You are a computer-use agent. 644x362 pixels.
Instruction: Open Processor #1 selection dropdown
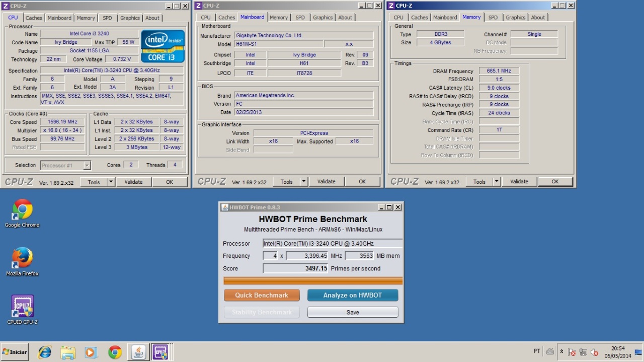click(65, 165)
